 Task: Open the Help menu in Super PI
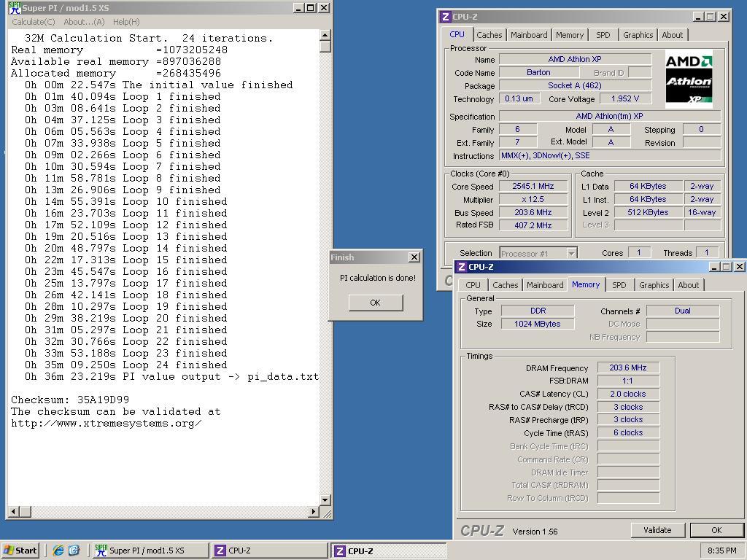[x=126, y=22]
